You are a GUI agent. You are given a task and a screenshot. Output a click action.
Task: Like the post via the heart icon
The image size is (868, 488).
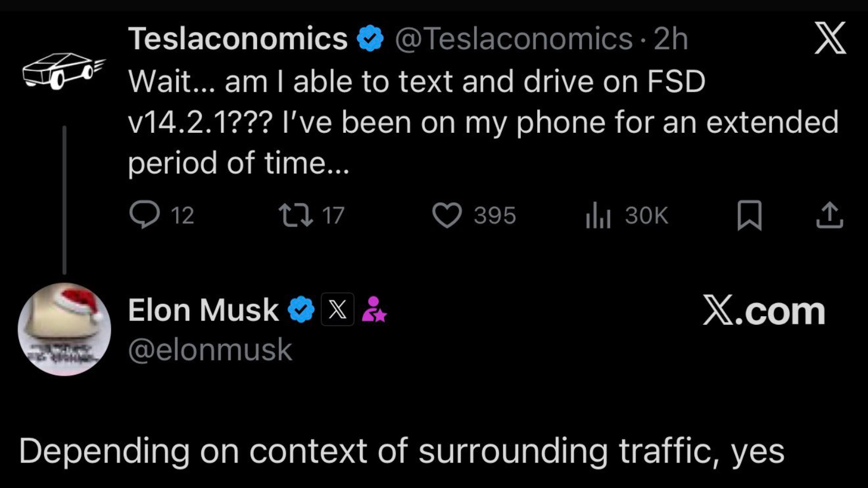coord(448,215)
